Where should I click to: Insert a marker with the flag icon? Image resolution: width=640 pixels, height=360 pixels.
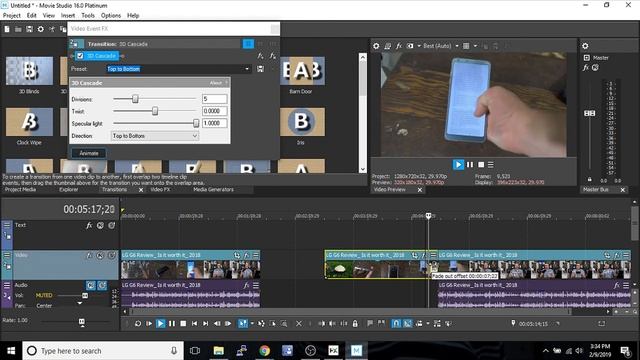370,324
